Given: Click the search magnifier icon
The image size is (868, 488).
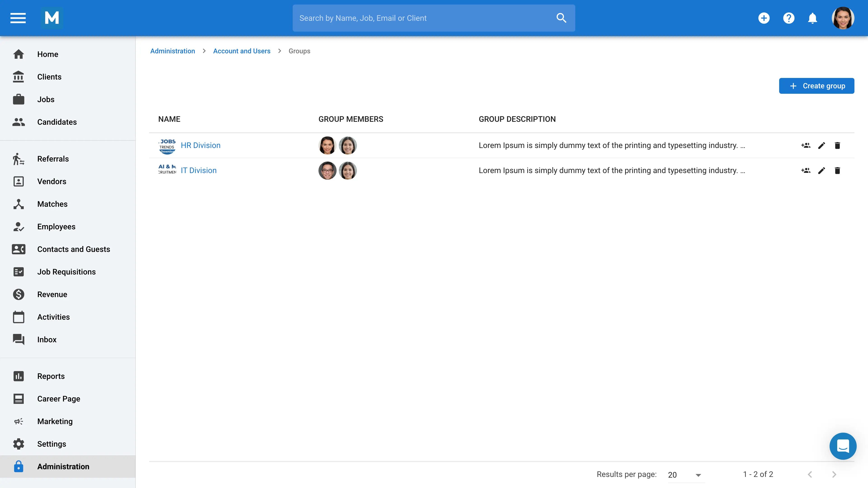Looking at the screenshot, I should tap(561, 18).
